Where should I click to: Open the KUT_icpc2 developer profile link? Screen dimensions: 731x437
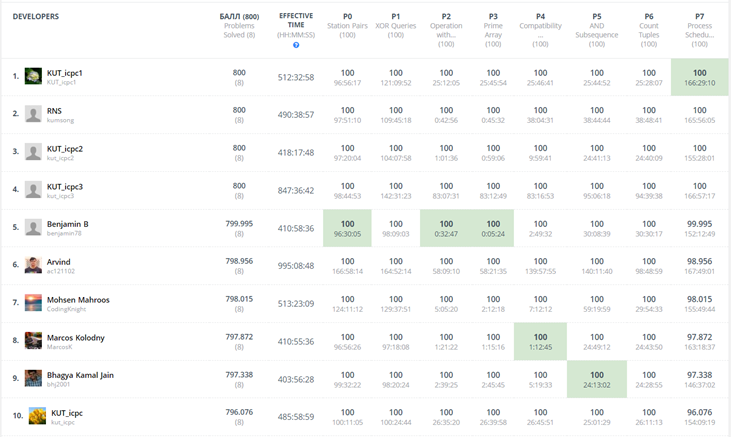65,149
